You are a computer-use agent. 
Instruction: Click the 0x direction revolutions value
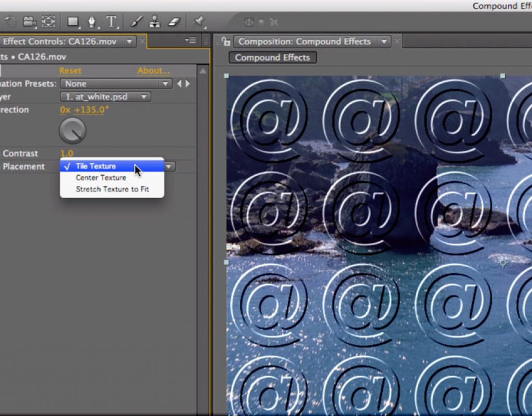[x=65, y=110]
